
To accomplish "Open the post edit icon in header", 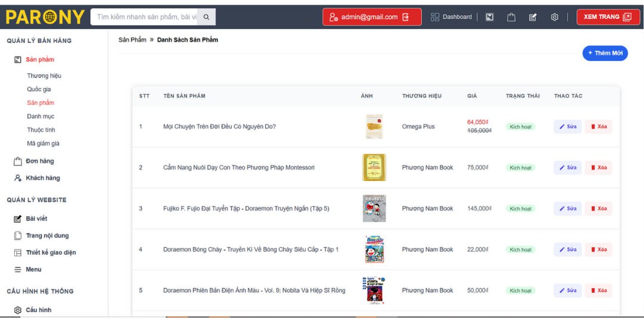I will click(533, 17).
